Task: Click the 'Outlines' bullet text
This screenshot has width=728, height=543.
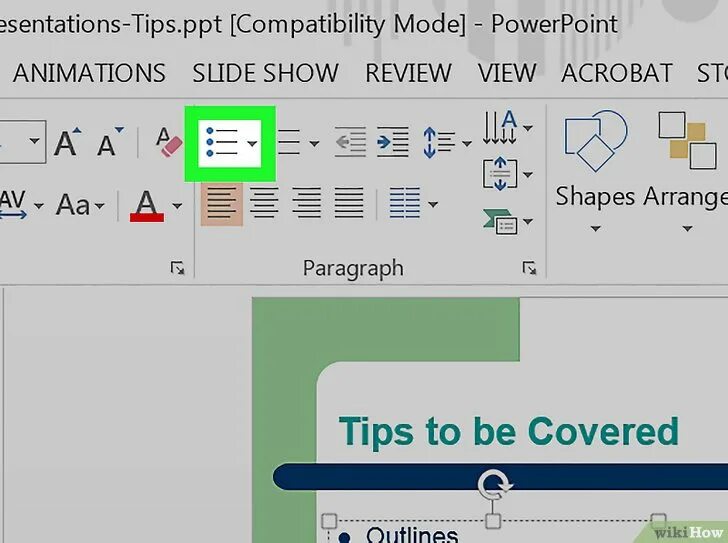Action: coord(412,535)
